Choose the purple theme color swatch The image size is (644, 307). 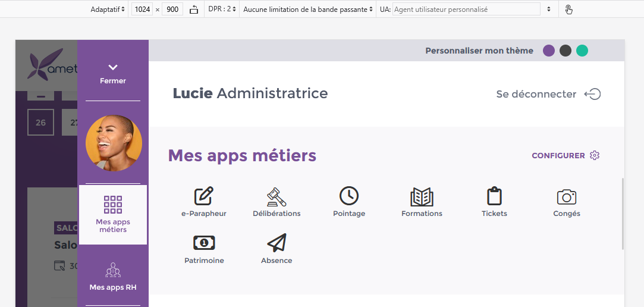(549, 51)
